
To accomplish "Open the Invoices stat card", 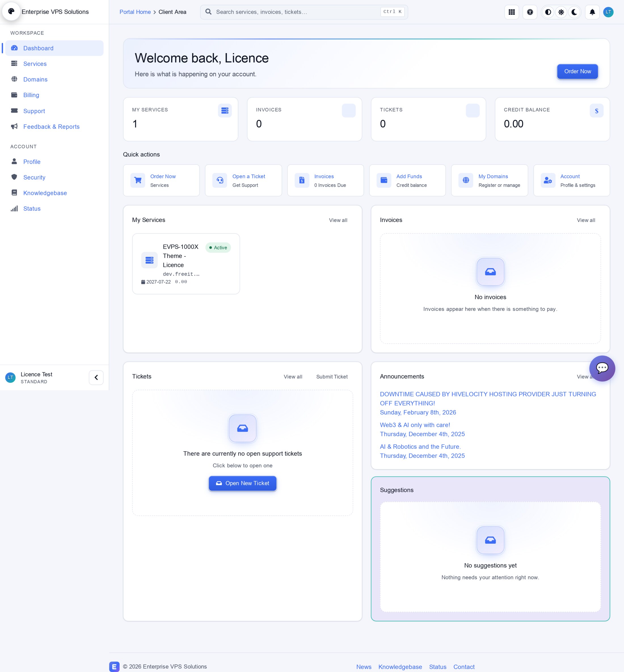I will coord(305,119).
